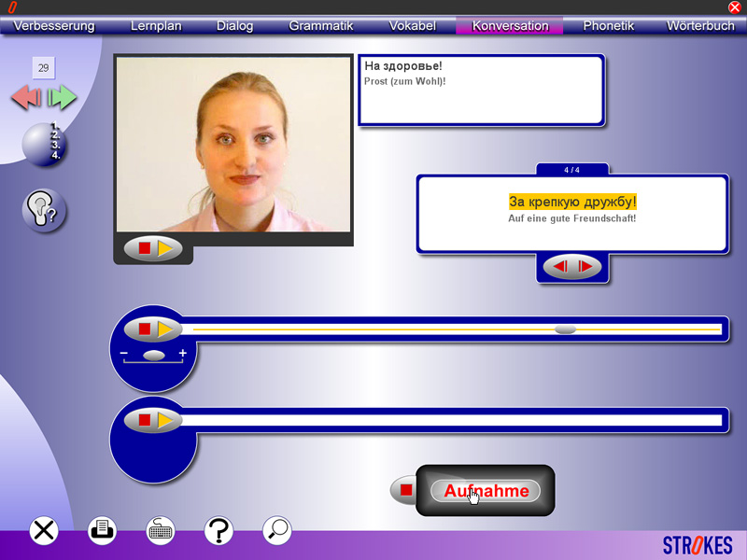The image size is (747, 560).
Task: Click the text На здоровье!
Action: coord(403,66)
